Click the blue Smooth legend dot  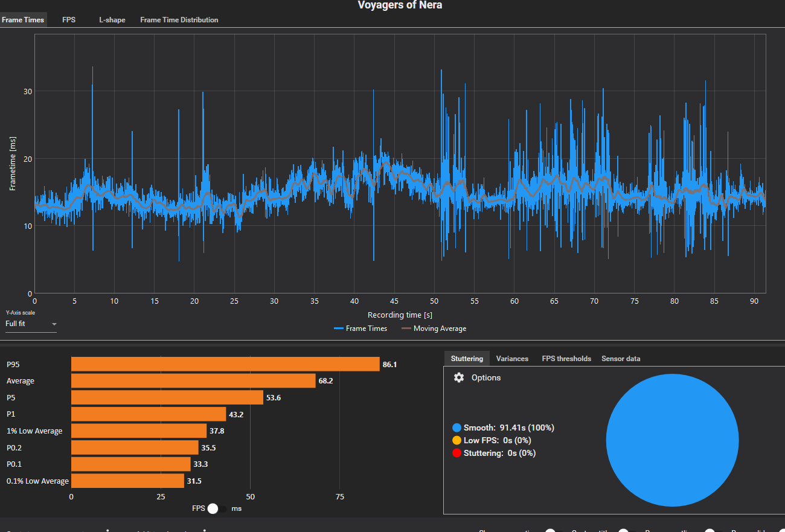[x=457, y=428]
